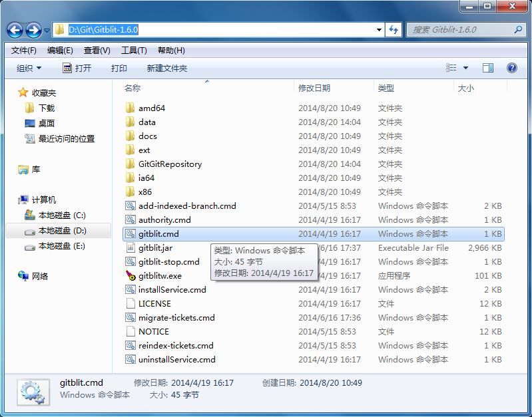This screenshot has width=532, height=417.
Task: Select NOTICE file icon
Action: tap(131, 331)
